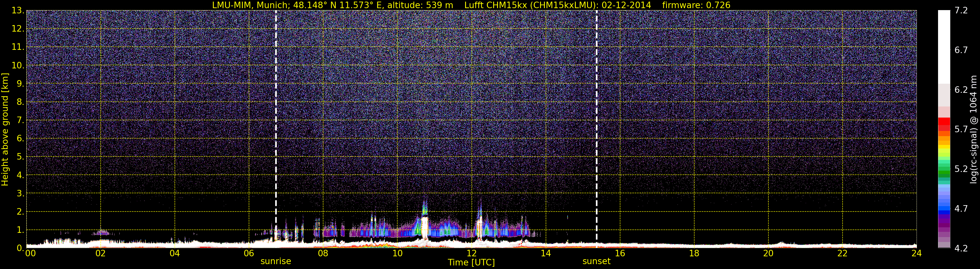This screenshot has width=980, height=269.
Task: Click the 'log(rc-signal) @ 1064 nm' colorbar label
Action: [973, 129]
